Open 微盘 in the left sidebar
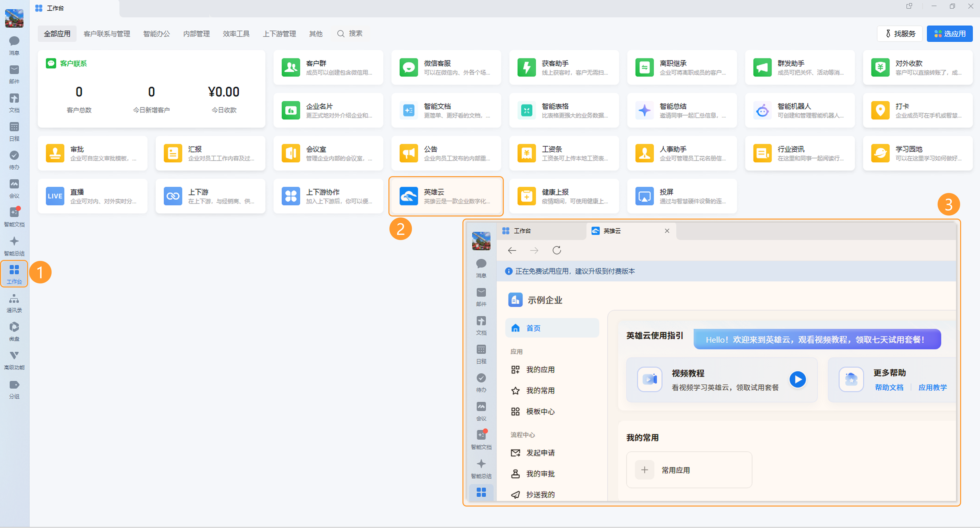The width and height of the screenshot is (980, 528). tap(14, 331)
